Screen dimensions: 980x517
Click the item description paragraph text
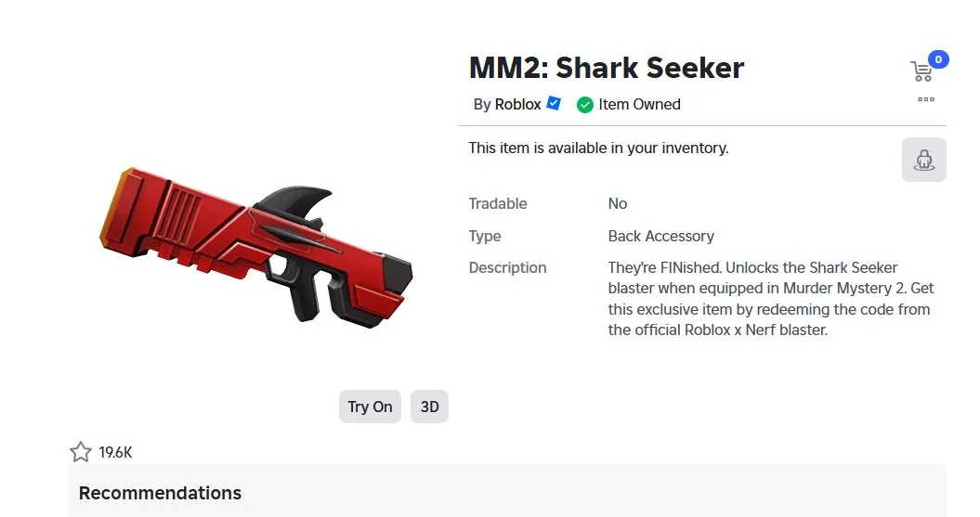point(768,298)
